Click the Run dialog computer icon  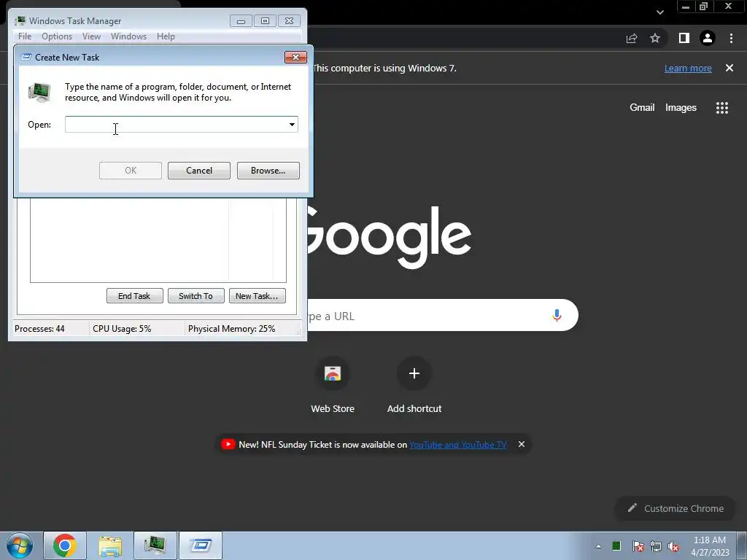[39, 92]
